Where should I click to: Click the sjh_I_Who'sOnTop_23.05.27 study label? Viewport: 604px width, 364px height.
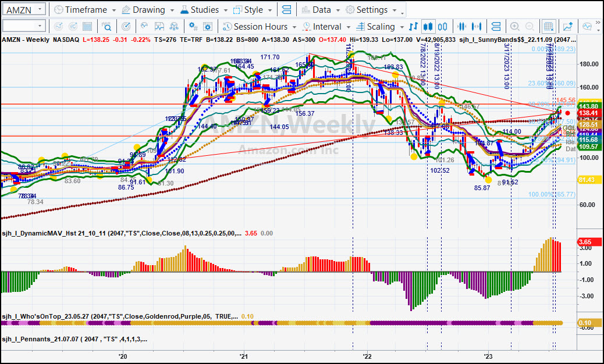click(x=120, y=316)
